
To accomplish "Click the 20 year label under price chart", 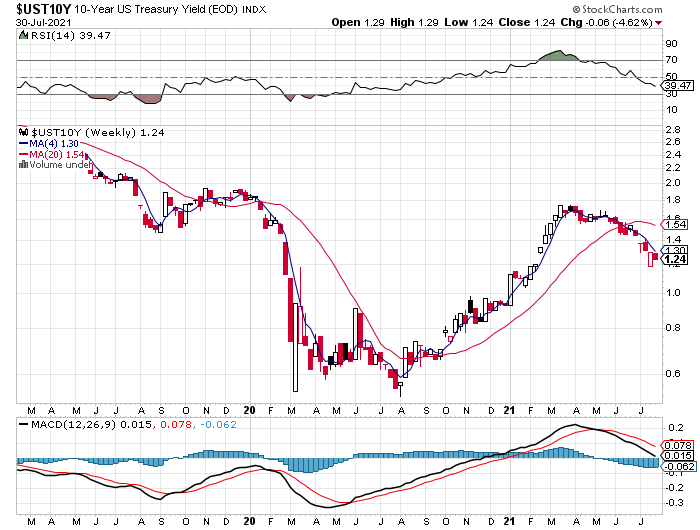I will [x=250, y=410].
